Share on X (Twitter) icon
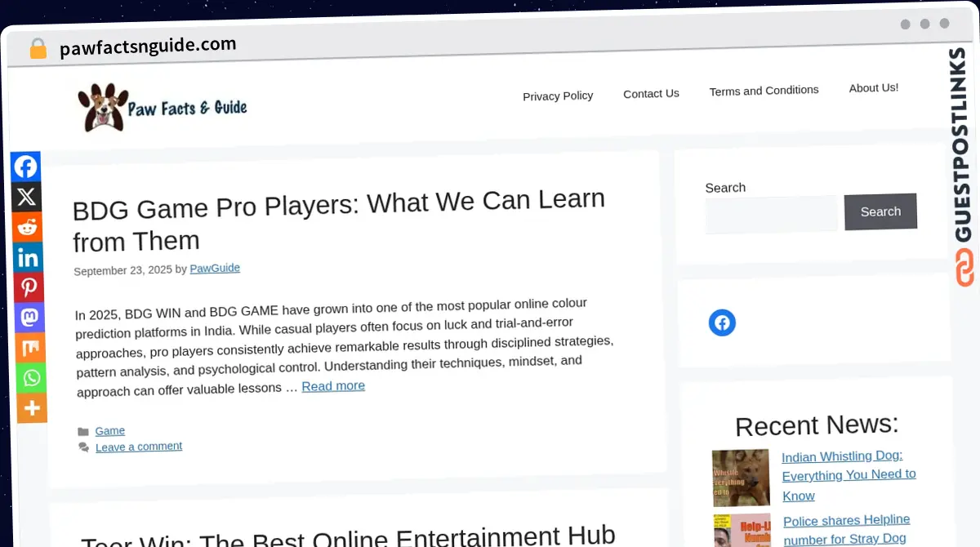This screenshot has width=980, height=547. click(x=26, y=197)
